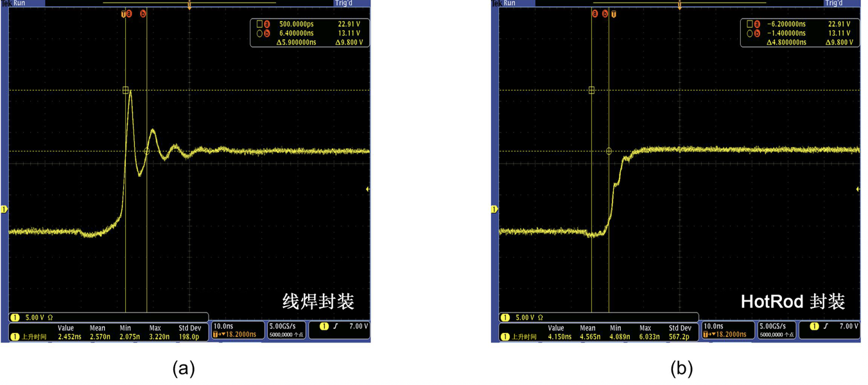Click cursor 'b' marker in HotRod scope
The height and width of the screenshot is (385, 868).
(x=605, y=13)
